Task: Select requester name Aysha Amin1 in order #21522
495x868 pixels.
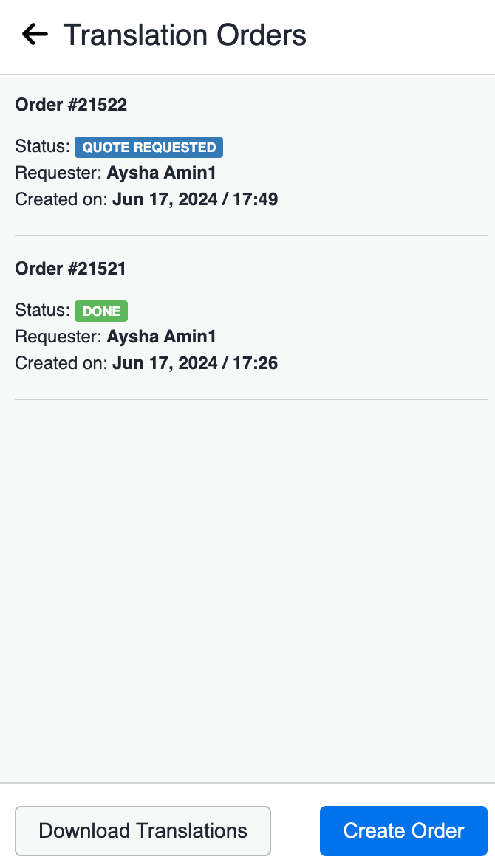Action: (x=161, y=173)
